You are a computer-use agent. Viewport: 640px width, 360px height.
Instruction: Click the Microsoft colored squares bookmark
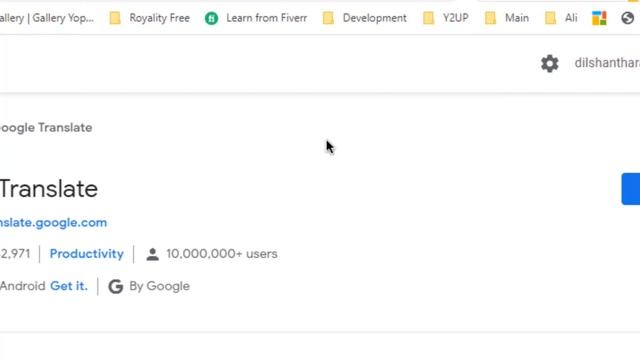tap(599, 18)
